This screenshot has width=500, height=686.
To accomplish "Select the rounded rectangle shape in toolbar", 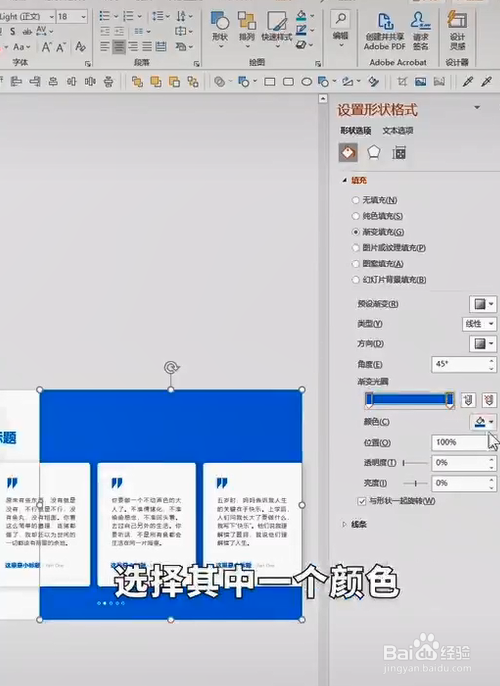I will 288,81.
